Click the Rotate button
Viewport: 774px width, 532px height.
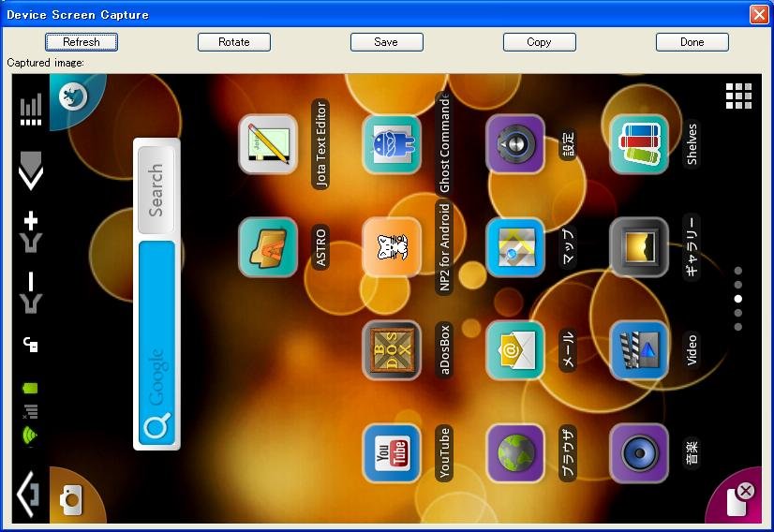[234, 42]
